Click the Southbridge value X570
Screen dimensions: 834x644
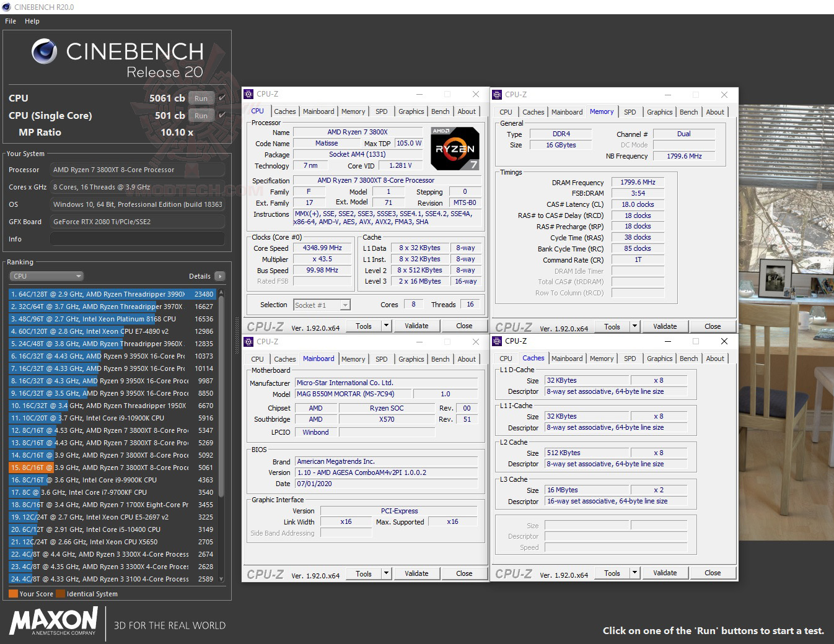[387, 419]
